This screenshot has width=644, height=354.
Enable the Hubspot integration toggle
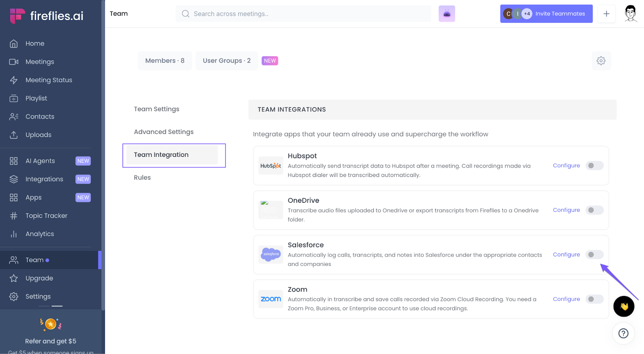pyautogui.click(x=594, y=165)
